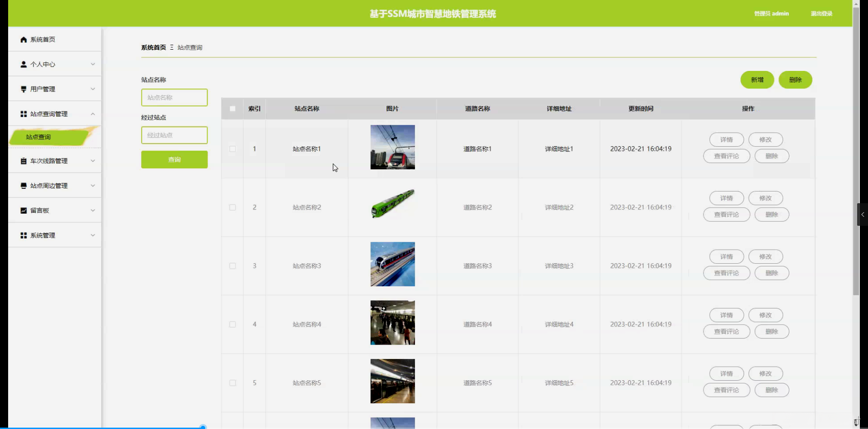868x429 pixels.
Task: Open the 个人中心 sidebar menu
Action: click(x=55, y=65)
